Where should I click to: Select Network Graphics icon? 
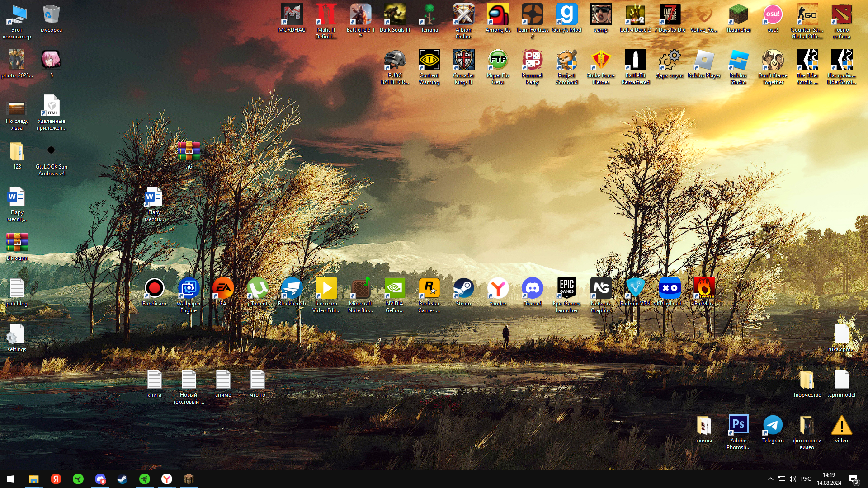click(601, 296)
